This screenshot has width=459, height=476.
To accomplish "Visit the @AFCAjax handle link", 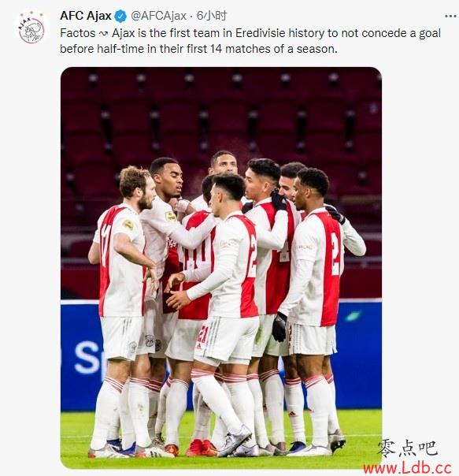I will 158,16.
